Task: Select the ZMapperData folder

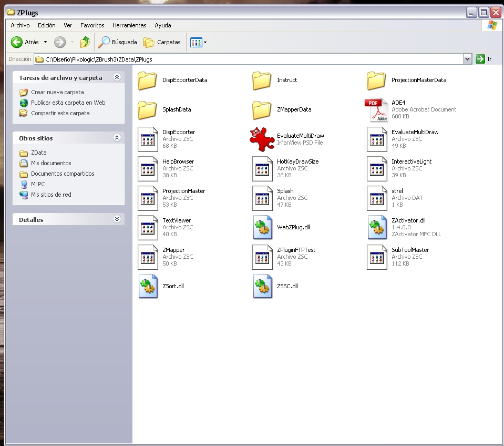Action: pos(282,110)
